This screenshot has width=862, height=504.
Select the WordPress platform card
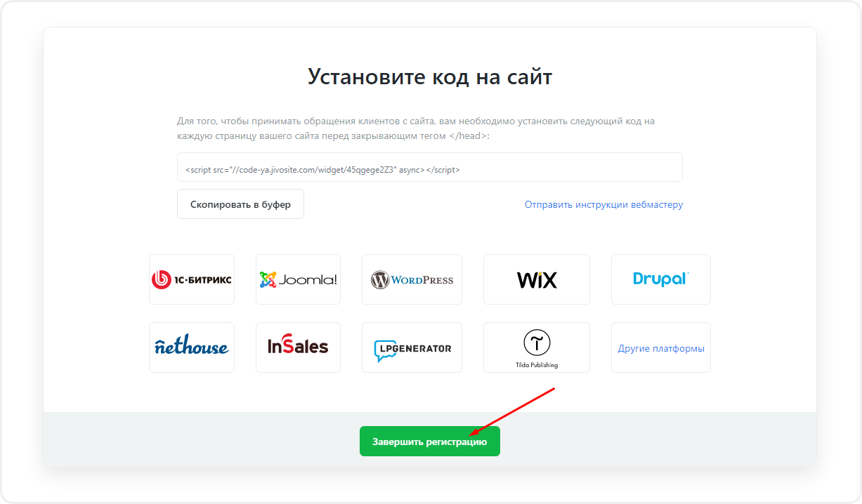point(412,279)
